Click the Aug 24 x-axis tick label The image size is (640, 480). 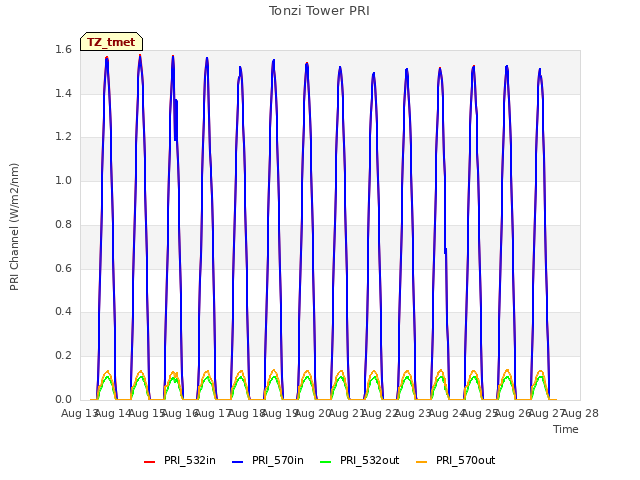pyautogui.click(x=447, y=413)
